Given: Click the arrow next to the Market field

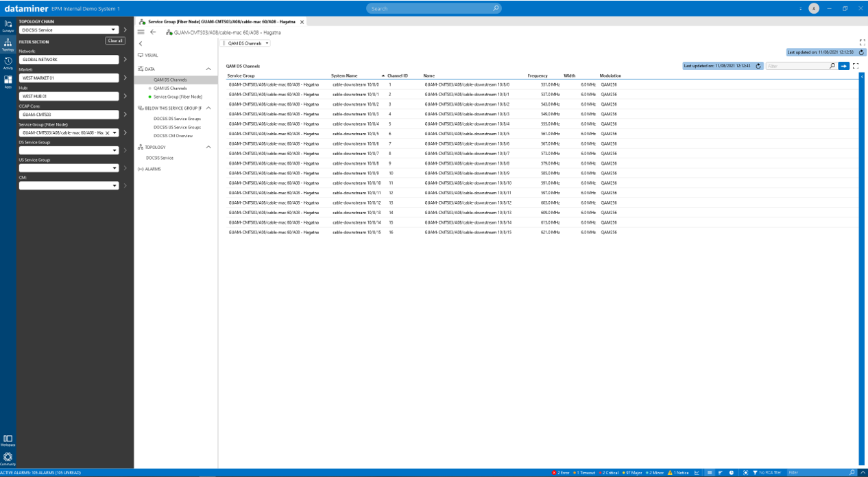Looking at the screenshot, I should click(125, 78).
